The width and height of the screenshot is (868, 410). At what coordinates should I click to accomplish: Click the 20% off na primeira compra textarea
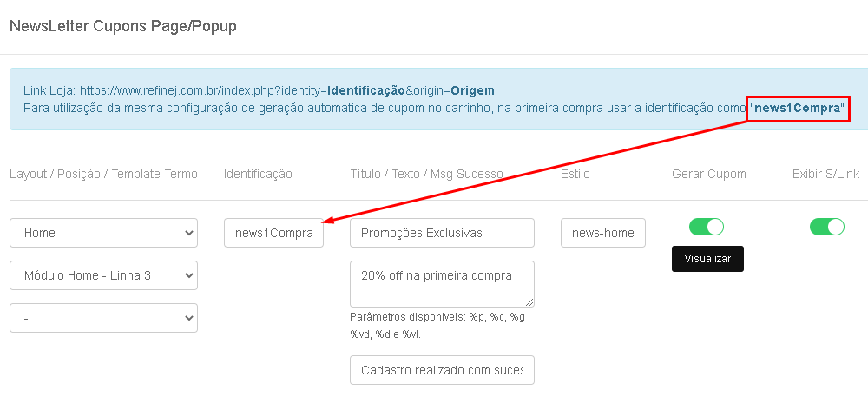(x=442, y=284)
